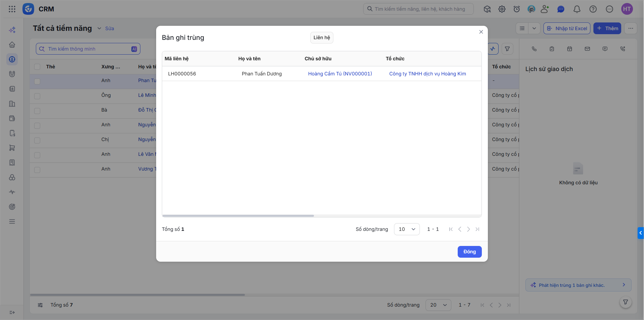Open the building icon in the left sidebar
644x320 pixels.
tap(12, 104)
